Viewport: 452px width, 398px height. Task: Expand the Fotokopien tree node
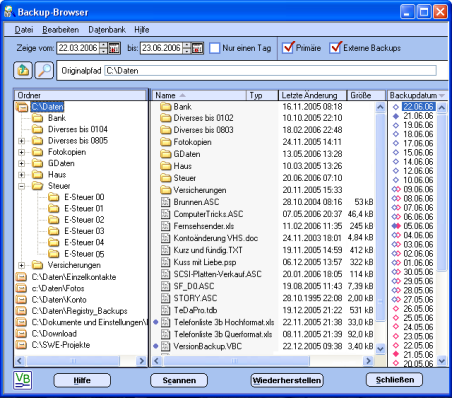click(22, 152)
